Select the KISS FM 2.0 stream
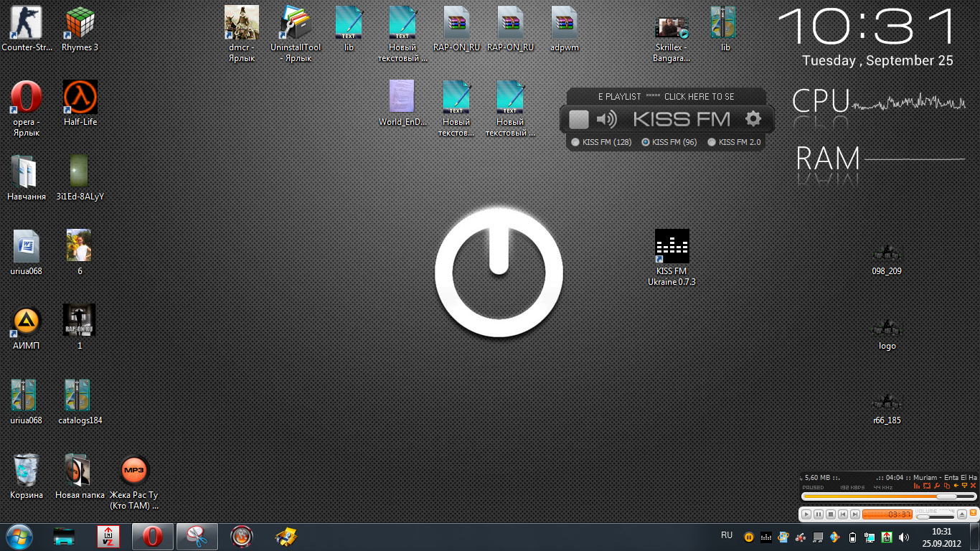This screenshot has height=551, width=980. (x=712, y=142)
